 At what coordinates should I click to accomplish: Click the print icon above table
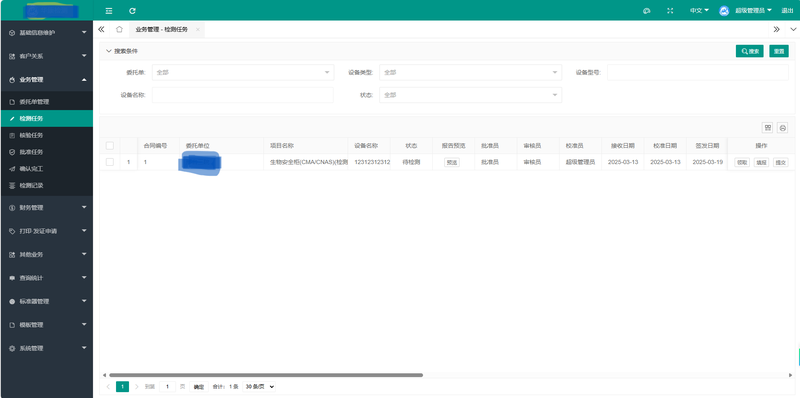(x=783, y=128)
